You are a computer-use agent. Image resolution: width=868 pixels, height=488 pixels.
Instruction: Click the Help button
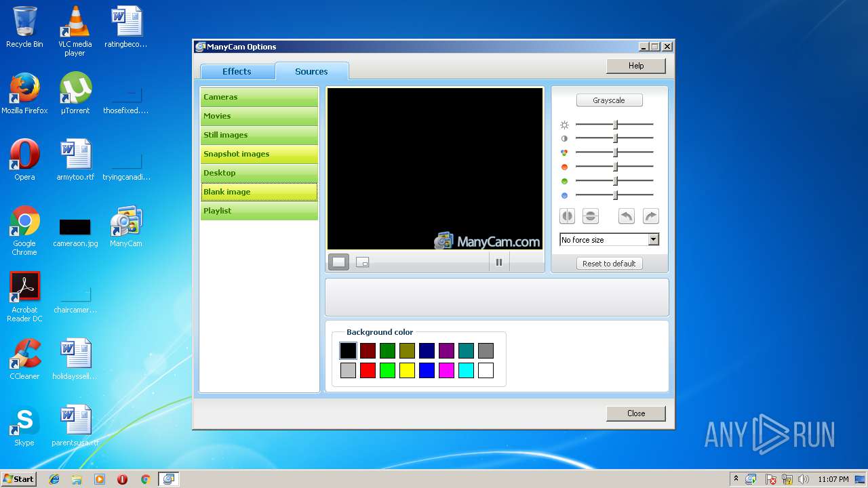coord(636,66)
